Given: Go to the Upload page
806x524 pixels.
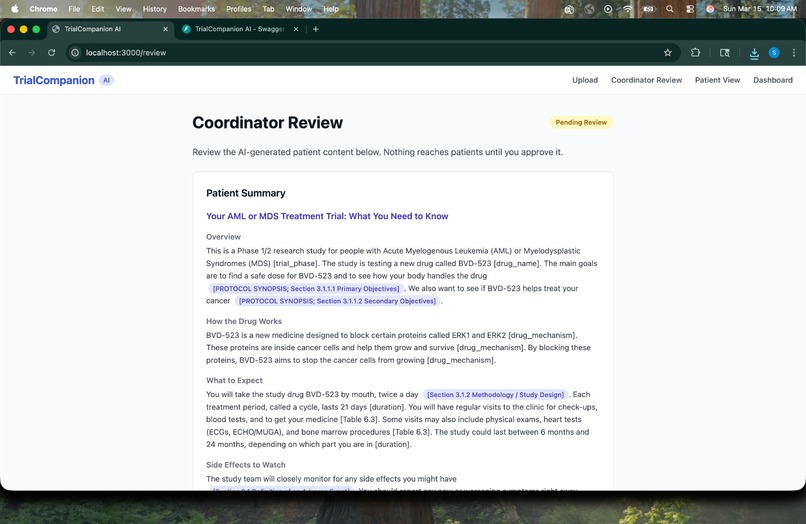Looking at the screenshot, I should coord(585,80).
